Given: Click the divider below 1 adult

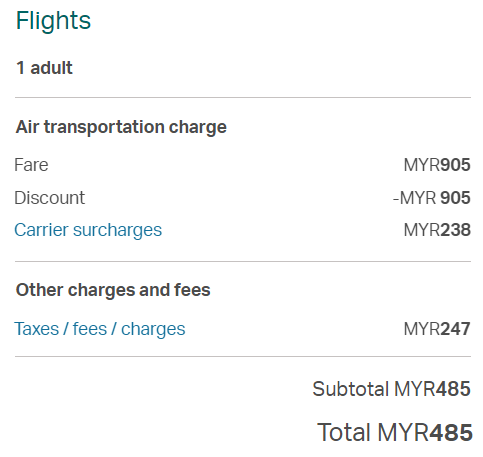Looking at the screenshot, I should 243,98.
